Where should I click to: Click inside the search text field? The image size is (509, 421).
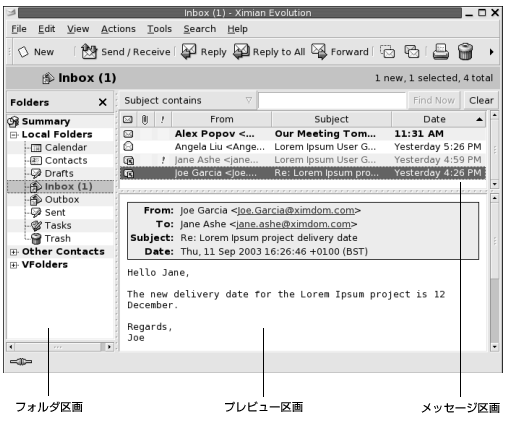pos(332,100)
